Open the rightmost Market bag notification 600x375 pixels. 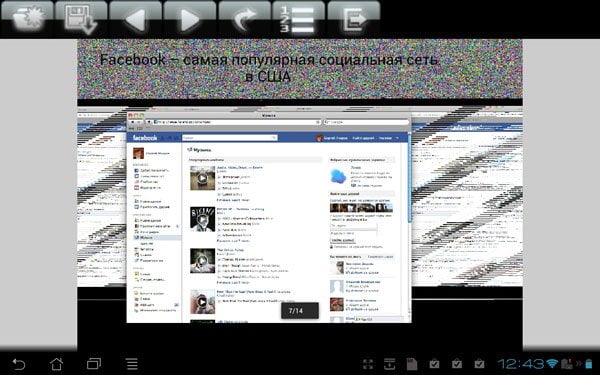coord(479,364)
